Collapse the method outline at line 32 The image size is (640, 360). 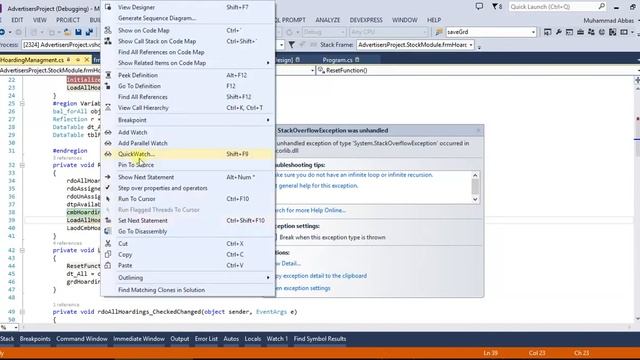22,165
